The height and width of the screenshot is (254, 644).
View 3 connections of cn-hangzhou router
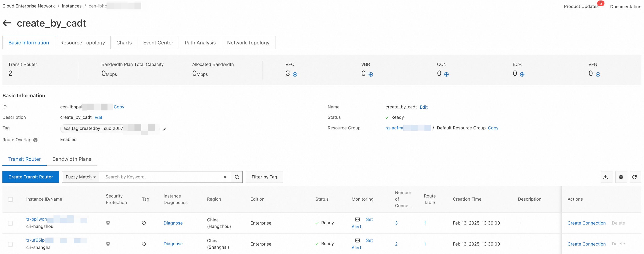(396, 223)
